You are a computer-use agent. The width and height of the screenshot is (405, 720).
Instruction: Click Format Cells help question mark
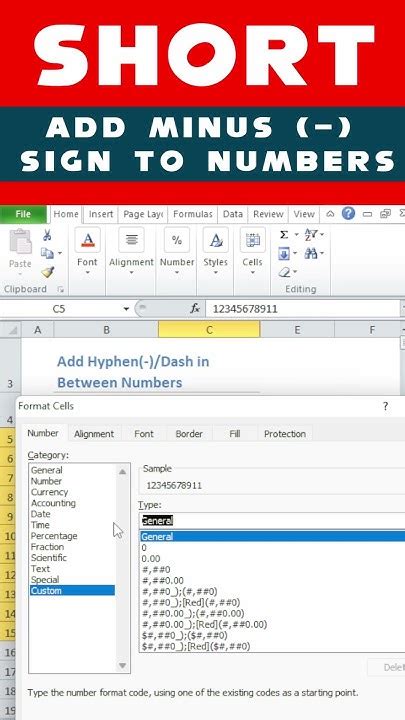[x=385, y=406]
